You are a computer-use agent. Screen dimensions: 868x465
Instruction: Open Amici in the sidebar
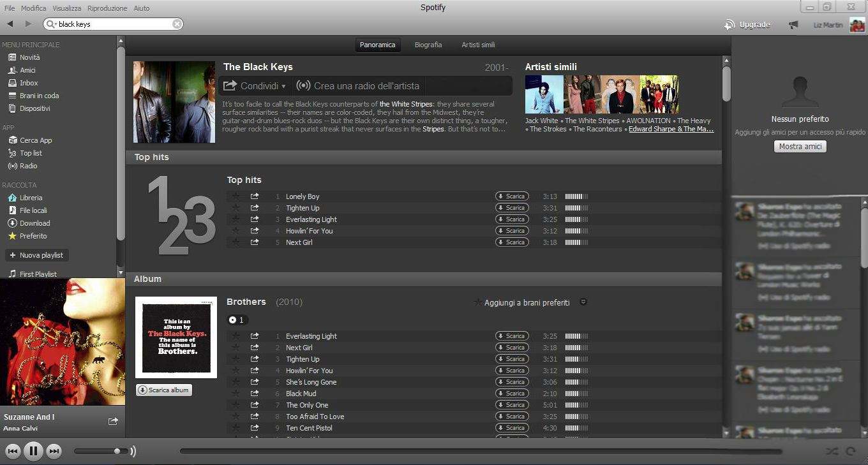22,70
